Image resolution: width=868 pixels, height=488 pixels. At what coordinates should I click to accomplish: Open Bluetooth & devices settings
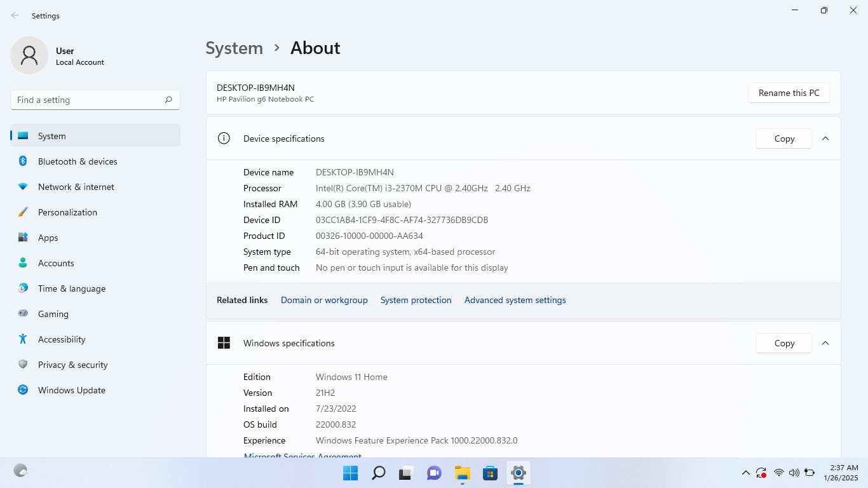coord(95,161)
